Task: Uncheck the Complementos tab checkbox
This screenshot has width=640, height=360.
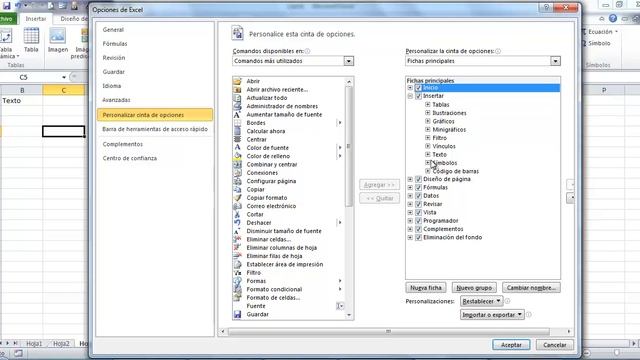Action: tap(418, 229)
